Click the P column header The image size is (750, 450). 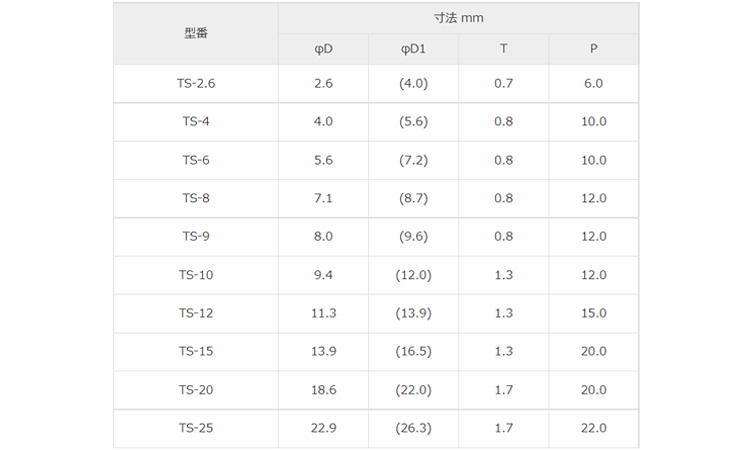(x=593, y=49)
